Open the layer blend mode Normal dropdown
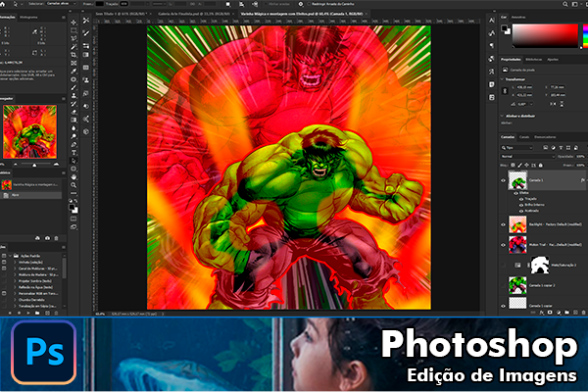The image size is (588, 392). tap(527, 157)
